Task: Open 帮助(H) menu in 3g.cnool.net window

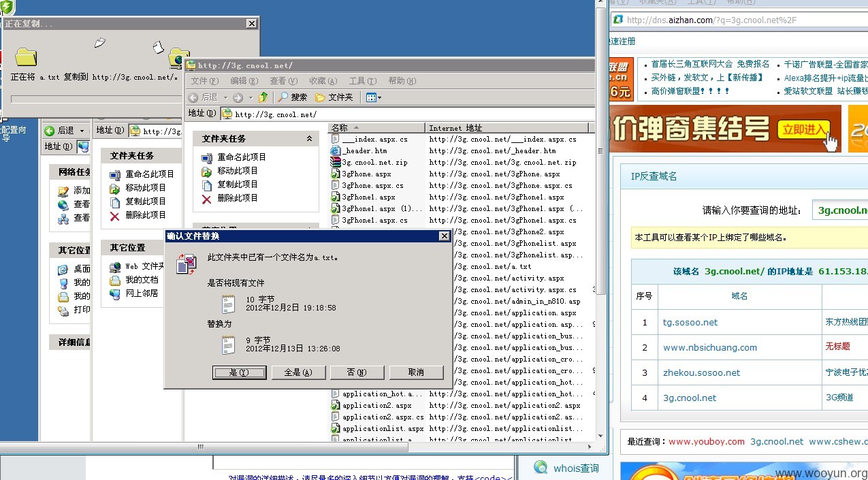Action: [402, 81]
